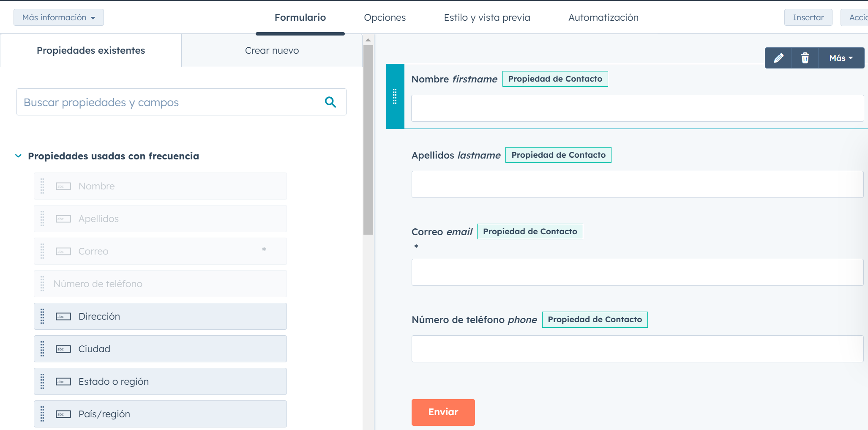
Task: Click the drag handle on Dirección property
Action: tap(42, 316)
